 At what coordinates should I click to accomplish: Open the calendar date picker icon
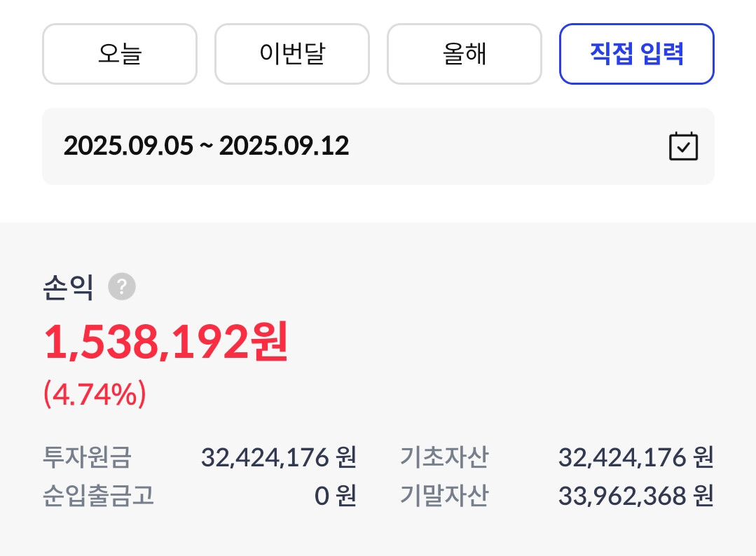click(683, 146)
